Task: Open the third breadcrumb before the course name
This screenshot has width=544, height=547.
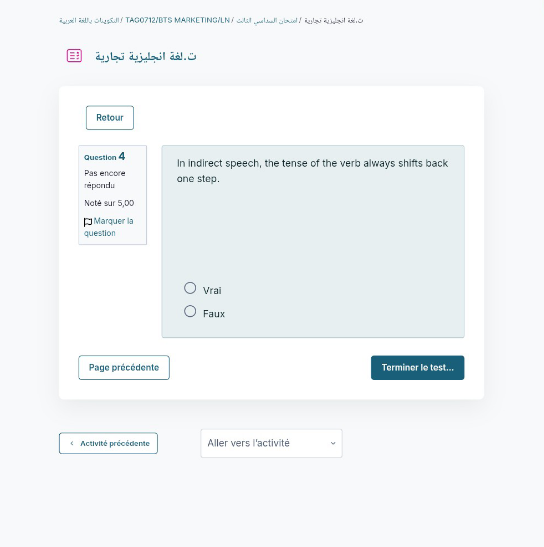Action: (x=267, y=20)
